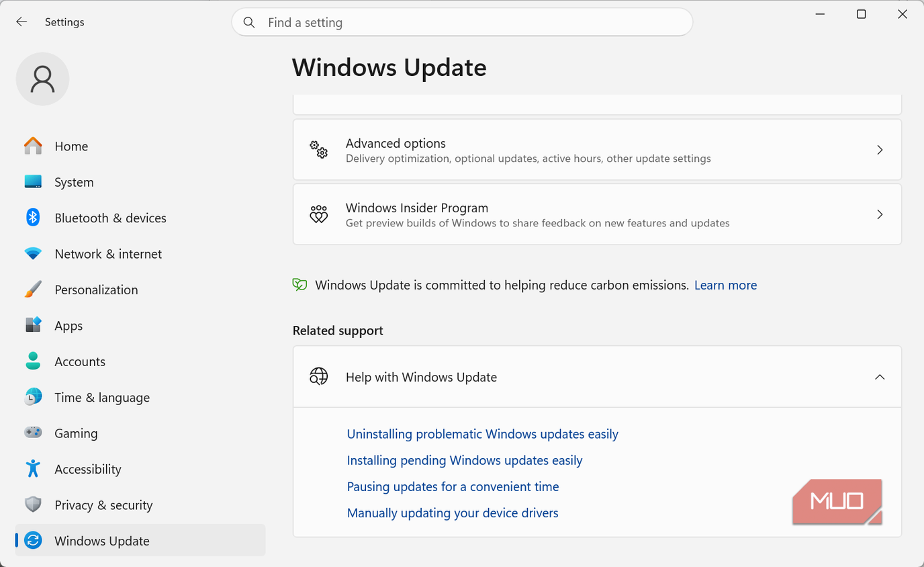The image size is (924, 567).
Task: Open Accounts settings page
Action: 140,361
